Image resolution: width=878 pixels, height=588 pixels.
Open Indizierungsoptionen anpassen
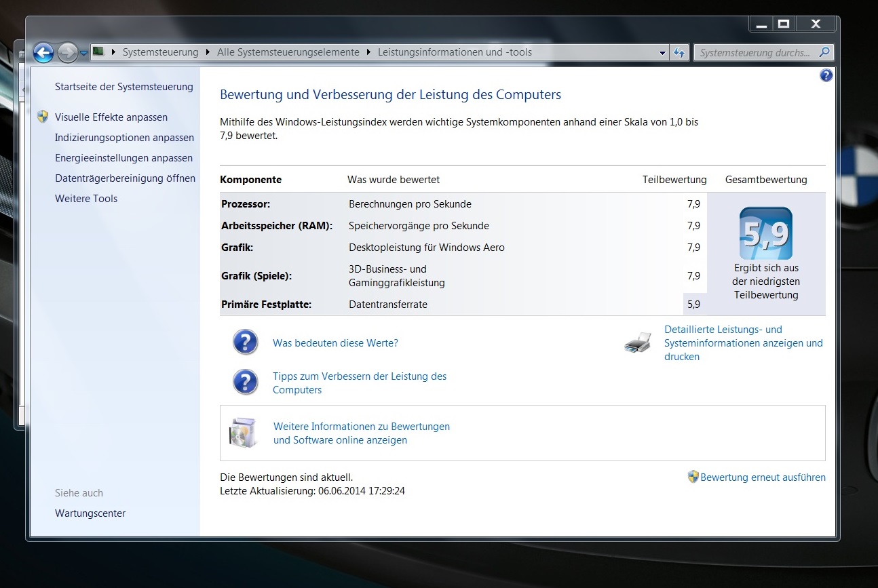coord(124,138)
